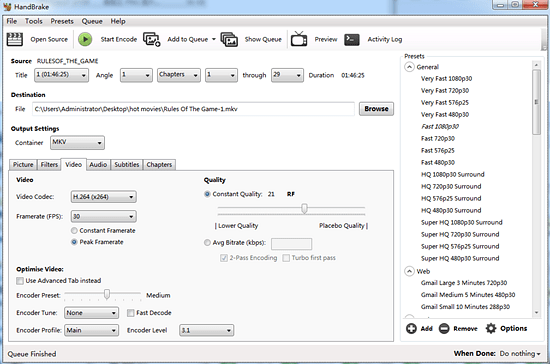Open the When Done dropdown
Screen dimensions: 550x364
click(x=520, y=353)
